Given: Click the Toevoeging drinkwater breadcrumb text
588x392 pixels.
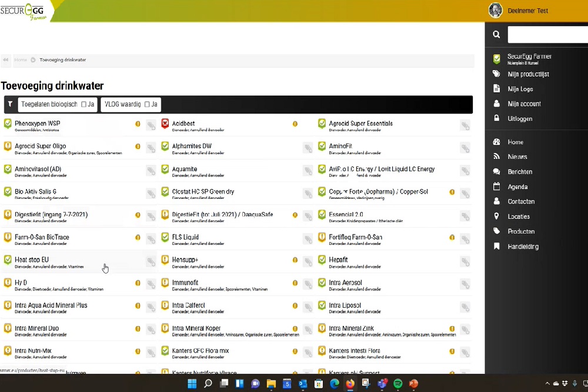Looking at the screenshot, I should coord(63,59).
